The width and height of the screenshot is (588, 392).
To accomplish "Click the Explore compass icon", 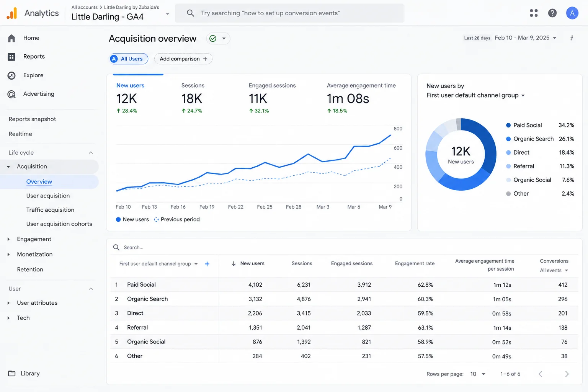I will pyautogui.click(x=11, y=75).
